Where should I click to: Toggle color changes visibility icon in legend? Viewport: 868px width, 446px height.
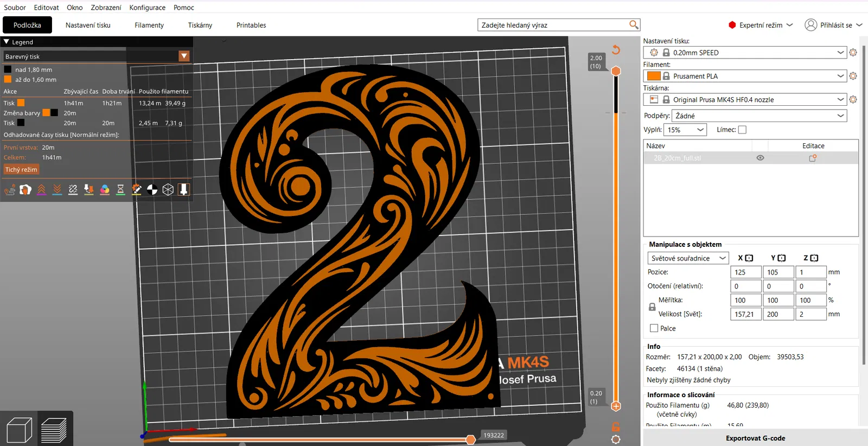coord(105,189)
